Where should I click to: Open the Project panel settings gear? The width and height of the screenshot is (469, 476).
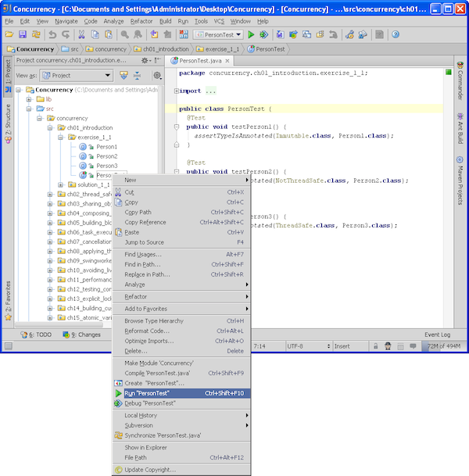pyautogui.click(x=145, y=60)
